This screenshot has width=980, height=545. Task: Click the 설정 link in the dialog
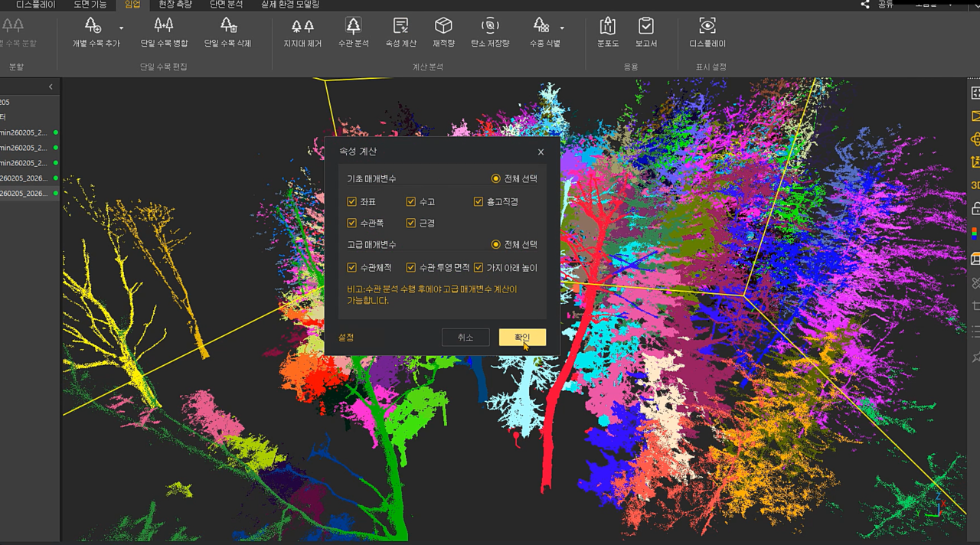pyautogui.click(x=346, y=338)
